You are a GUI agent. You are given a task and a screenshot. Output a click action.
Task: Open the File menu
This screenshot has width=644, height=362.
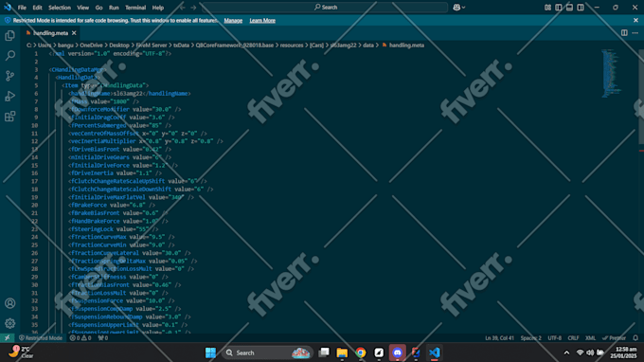click(x=22, y=8)
